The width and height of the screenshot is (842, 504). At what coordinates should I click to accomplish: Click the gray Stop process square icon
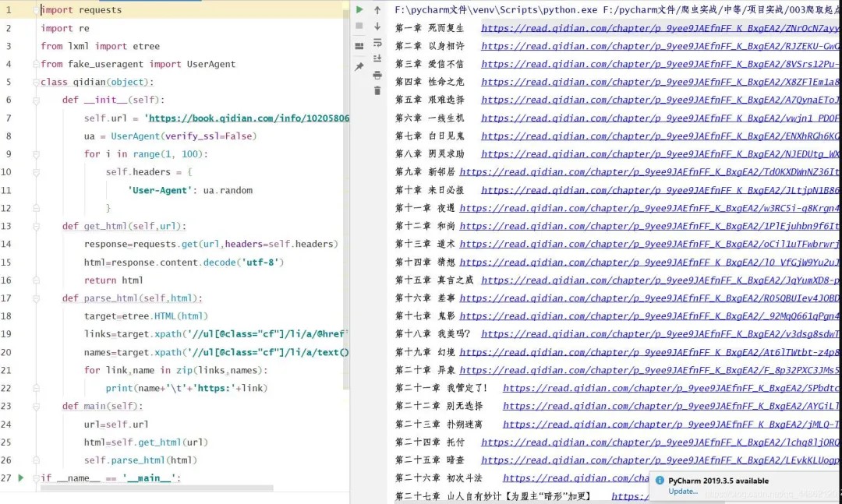tap(359, 26)
